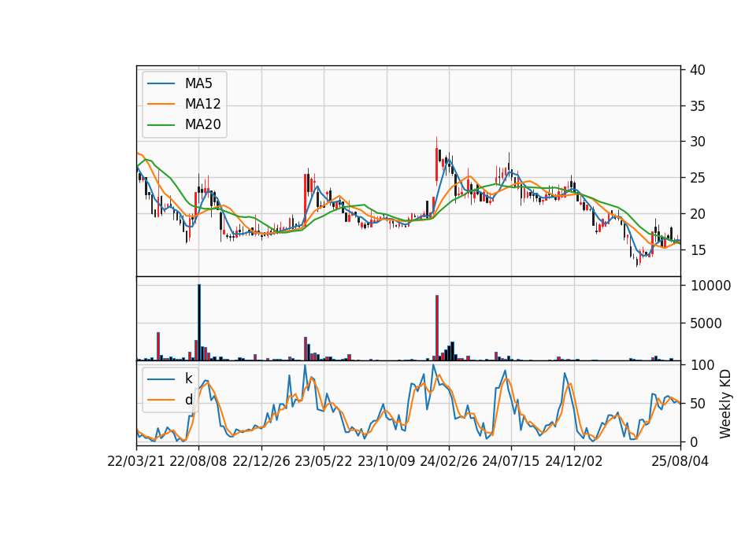Click the KD axis value 50

tap(698, 404)
